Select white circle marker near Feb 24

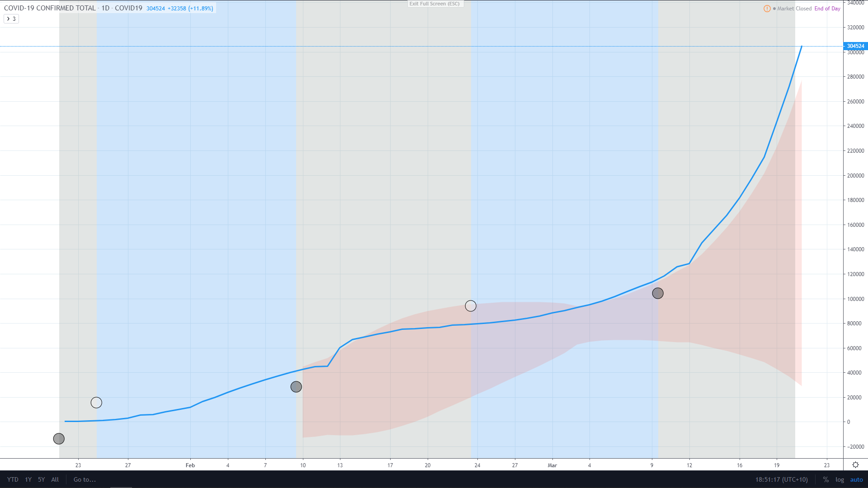471,306
